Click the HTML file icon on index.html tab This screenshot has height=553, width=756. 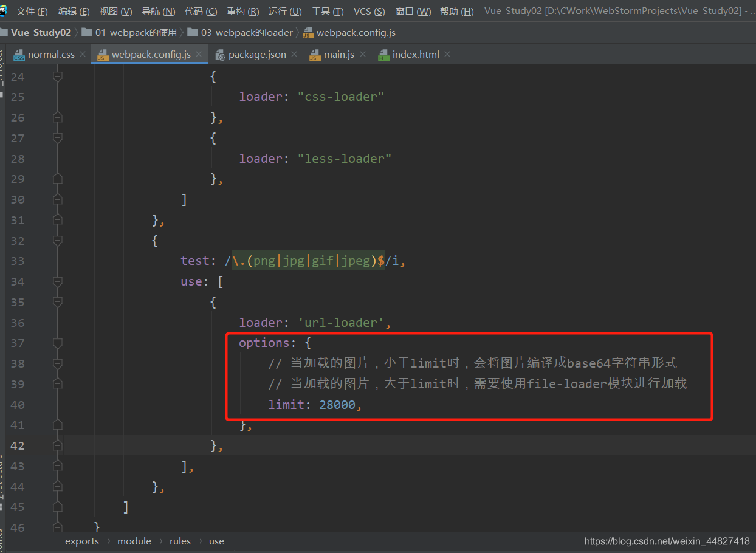(x=383, y=55)
